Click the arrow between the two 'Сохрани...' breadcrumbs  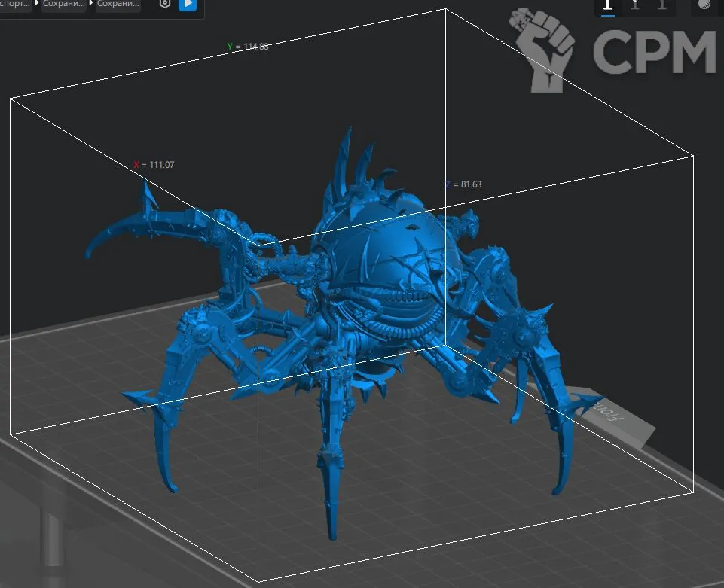pyautogui.click(x=92, y=5)
